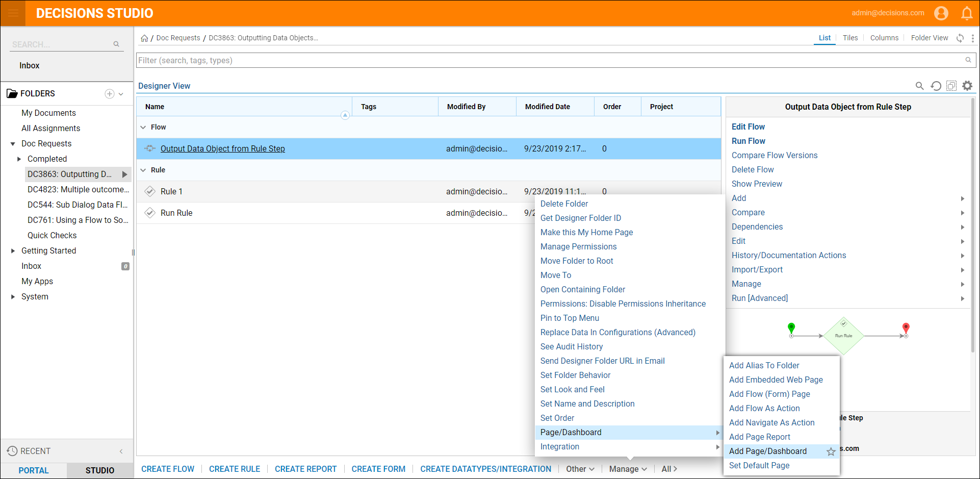Switch to the STUDIO tab
Image resolution: width=980 pixels, height=479 pixels.
point(100,470)
